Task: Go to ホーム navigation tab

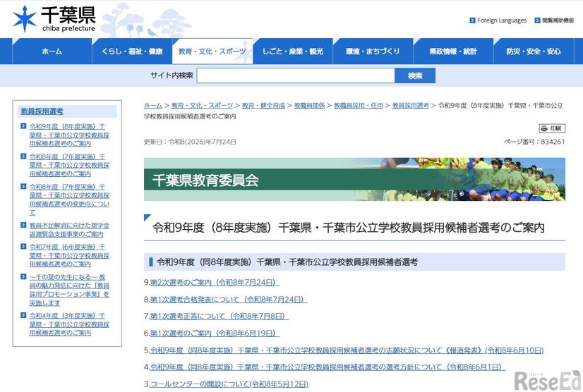Action: (52, 51)
